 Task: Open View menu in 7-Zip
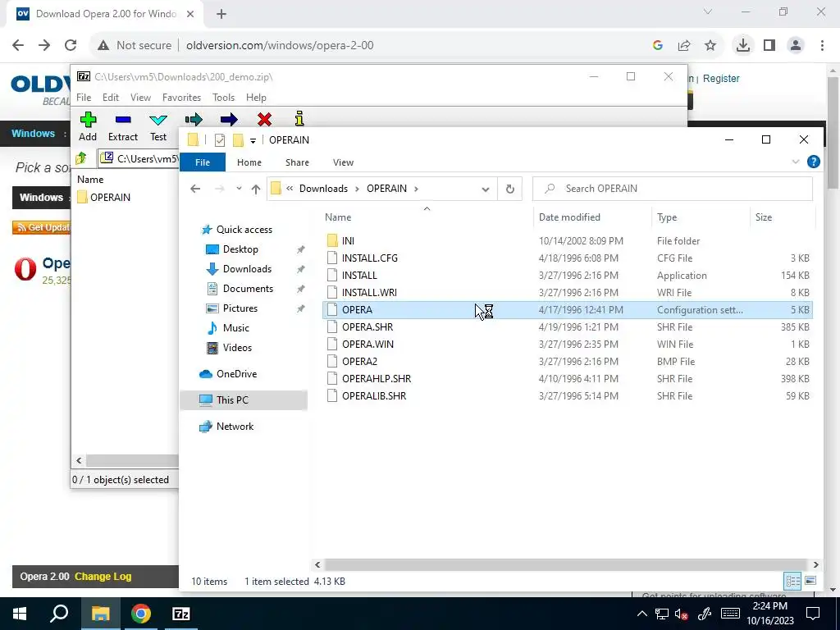(x=140, y=98)
